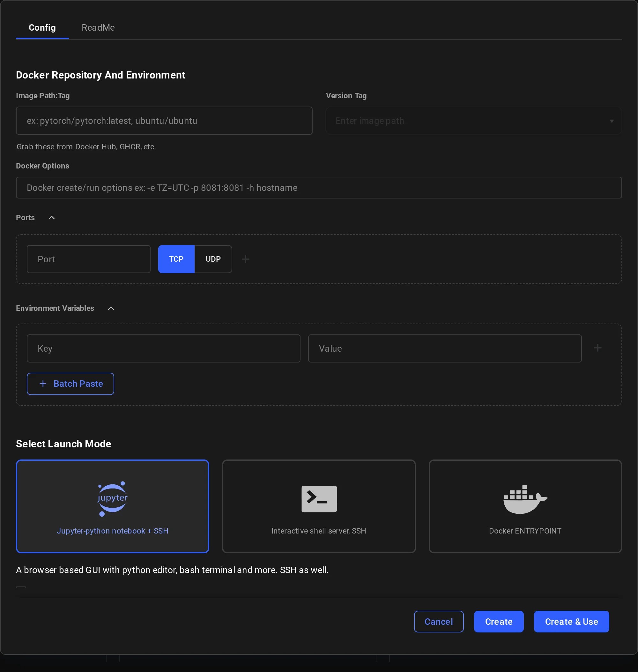Click the Ports label

tap(26, 218)
